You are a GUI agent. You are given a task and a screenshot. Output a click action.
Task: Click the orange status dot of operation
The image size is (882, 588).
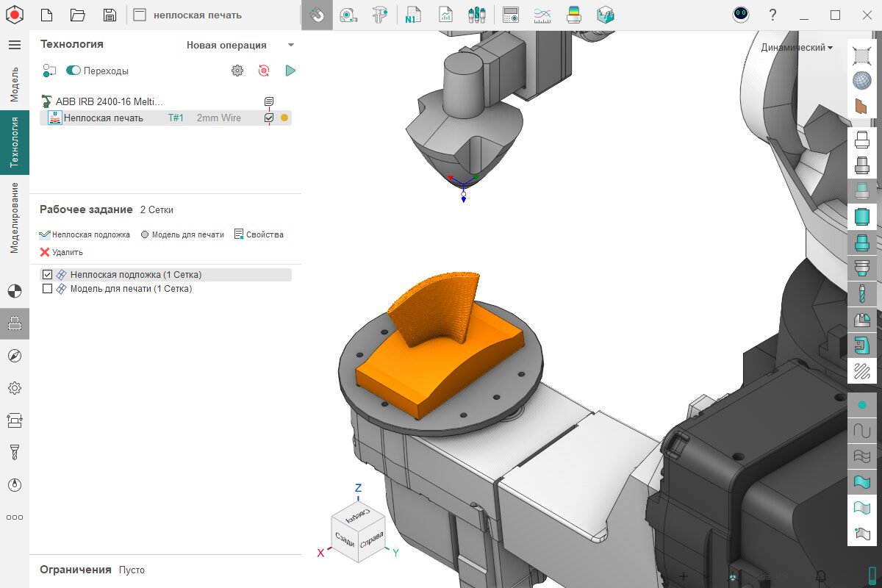click(284, 118)
